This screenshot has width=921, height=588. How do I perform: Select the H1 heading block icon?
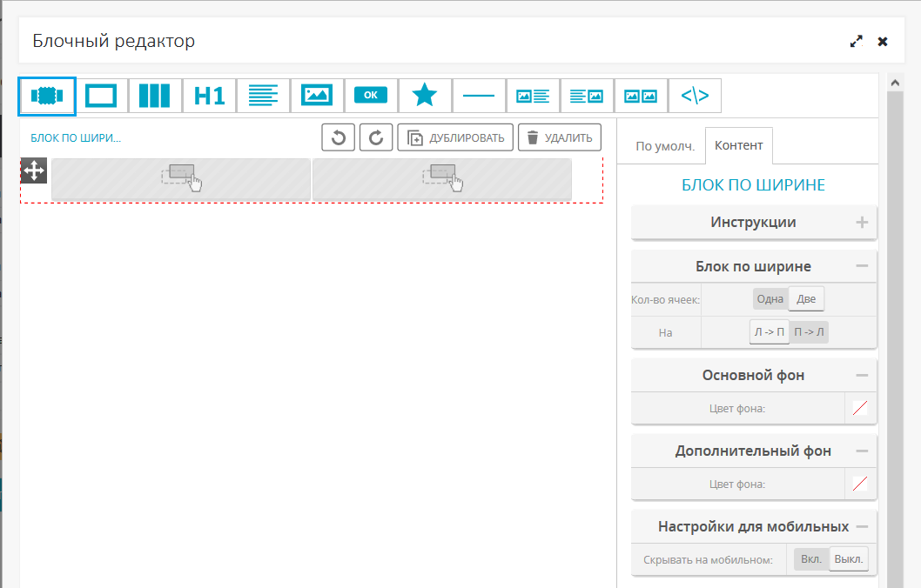[209, 96]
